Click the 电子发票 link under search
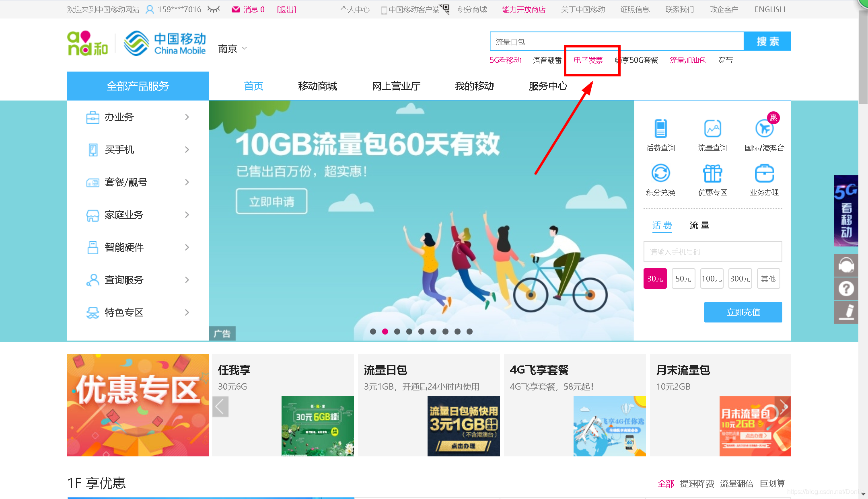The width and height of the screenshot is (868, 499). click(x=588, y=60)
